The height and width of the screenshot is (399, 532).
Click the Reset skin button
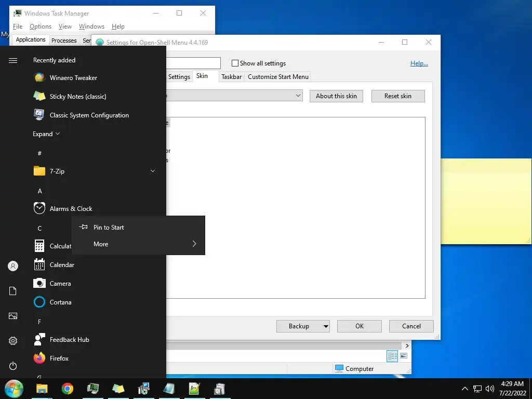398,96
